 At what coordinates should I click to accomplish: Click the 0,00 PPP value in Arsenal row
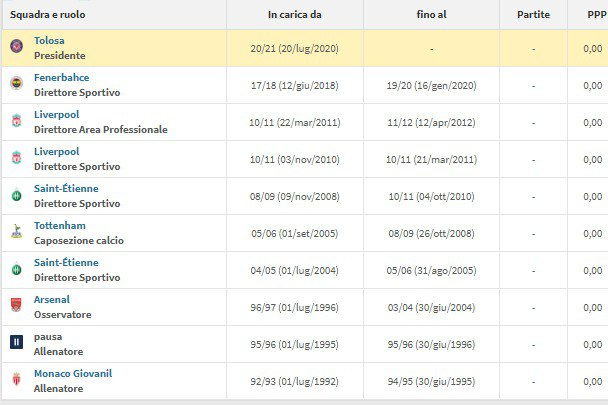tap(593, 308)
